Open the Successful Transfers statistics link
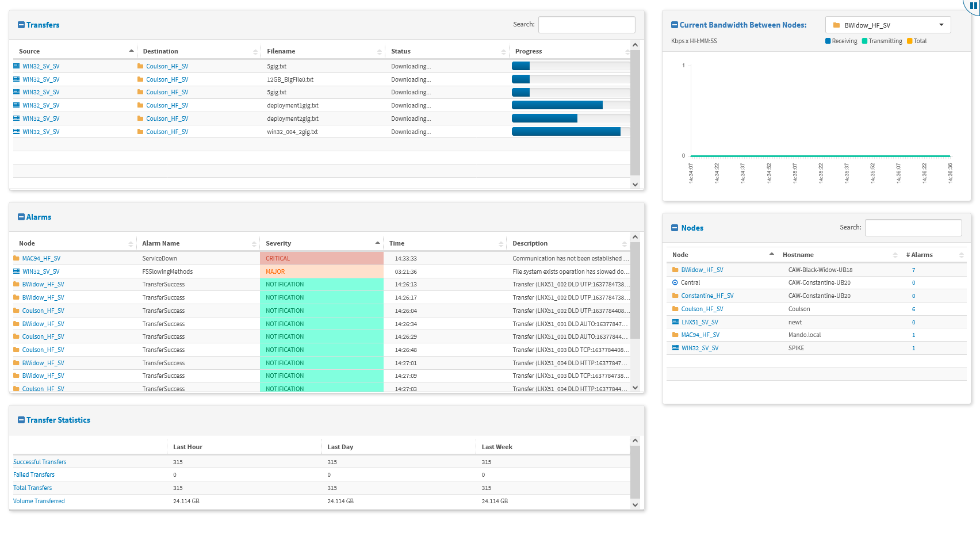 [x=40, y=462]
